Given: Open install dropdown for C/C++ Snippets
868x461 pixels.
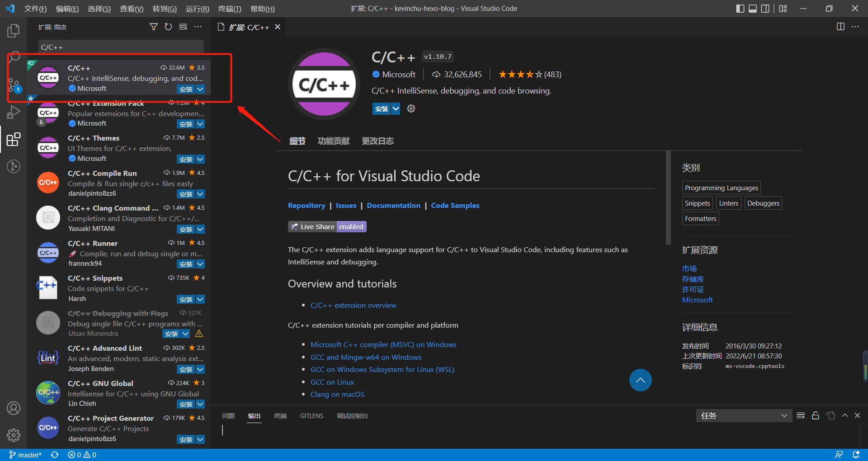Looking at the screenshot, I should 200,299.
